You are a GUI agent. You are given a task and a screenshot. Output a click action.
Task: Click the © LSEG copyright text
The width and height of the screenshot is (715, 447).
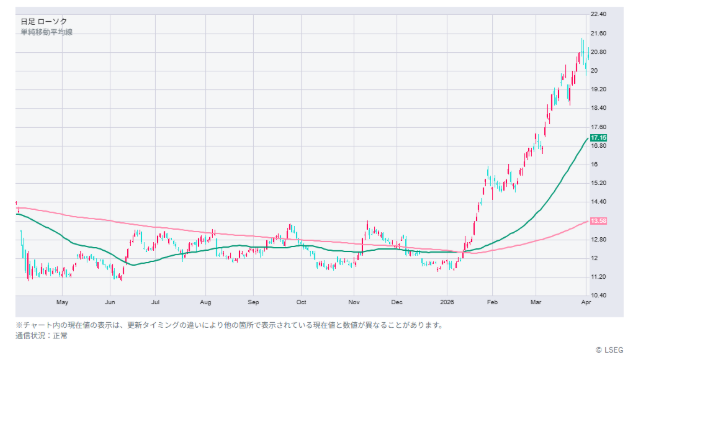(608, 350)
